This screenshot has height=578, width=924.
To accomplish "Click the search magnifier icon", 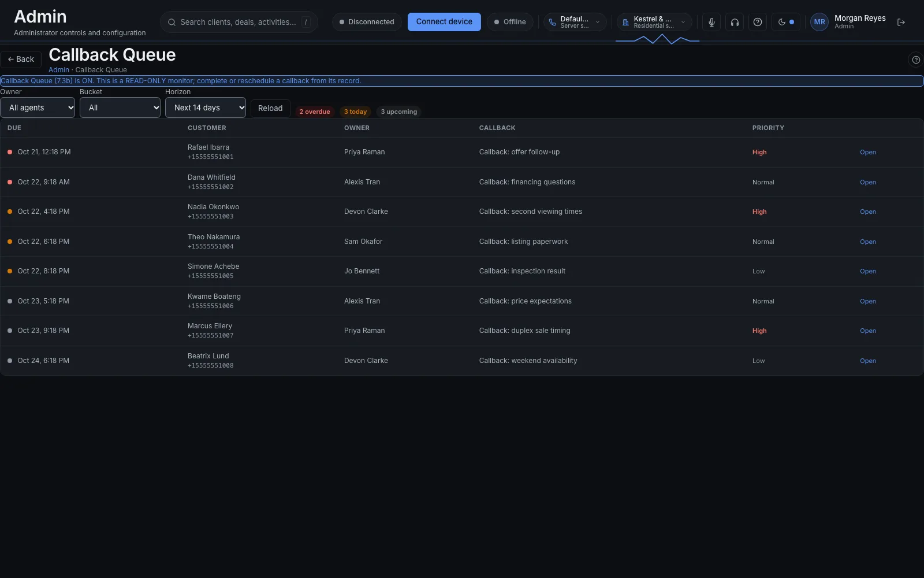I will pyautogui.click(x=172, y=22).
